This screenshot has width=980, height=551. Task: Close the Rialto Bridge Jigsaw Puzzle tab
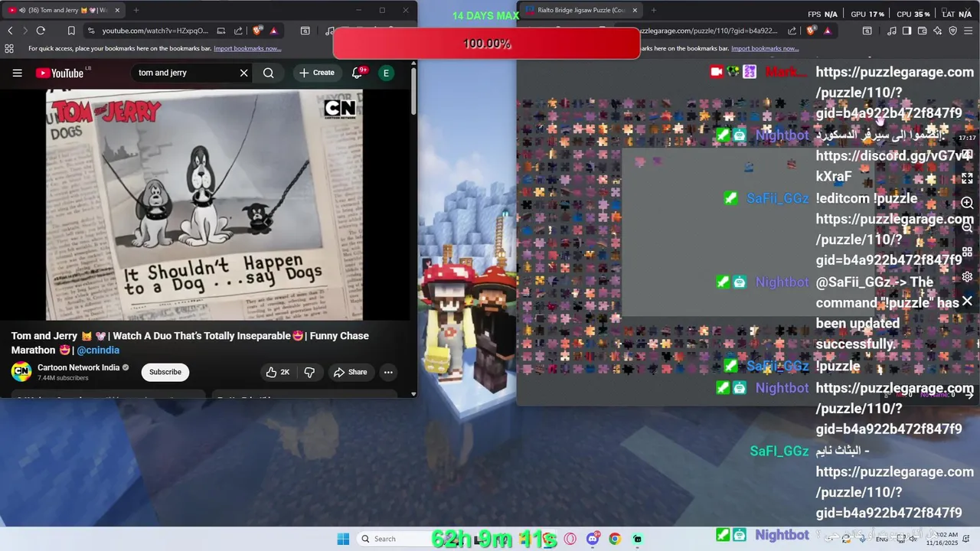[635, 10]
